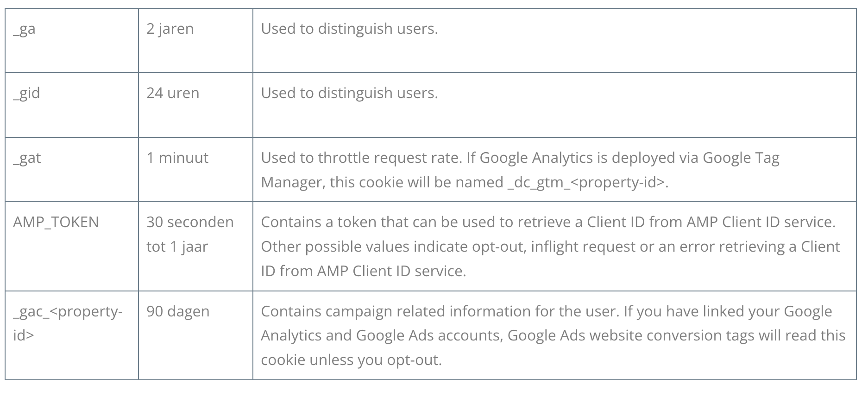The height and width of the screenshot is (396, 868).
Task: Select the _gat cookie name cell
Action: click(27, 158)
